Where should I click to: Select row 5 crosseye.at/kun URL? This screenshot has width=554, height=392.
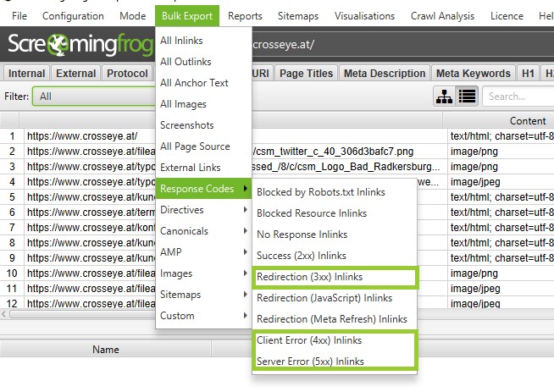click(x=91, y=197)
